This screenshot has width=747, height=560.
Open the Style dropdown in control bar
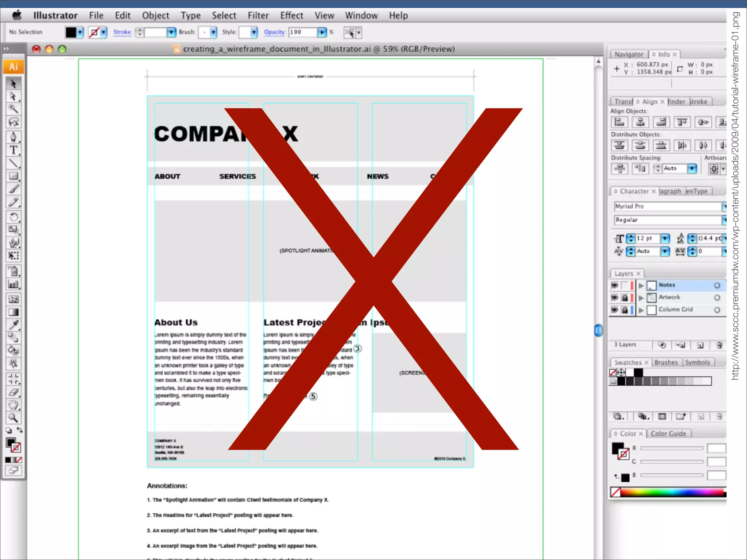click(x=254, y=32)
